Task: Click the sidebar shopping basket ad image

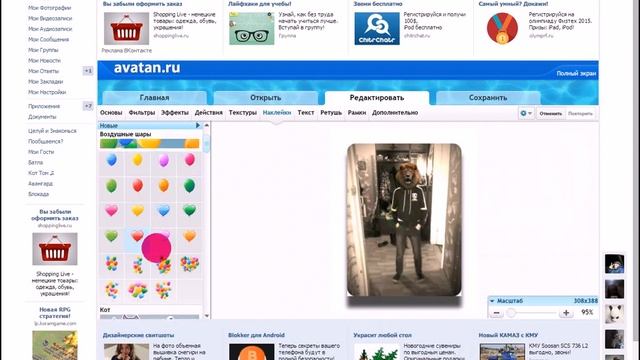Action: point(55,249)
